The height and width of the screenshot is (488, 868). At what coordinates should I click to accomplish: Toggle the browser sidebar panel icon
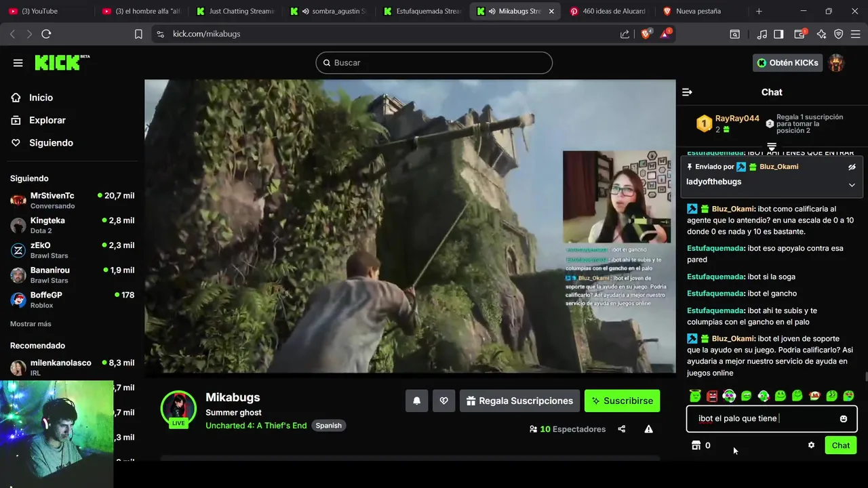point(778,34)
